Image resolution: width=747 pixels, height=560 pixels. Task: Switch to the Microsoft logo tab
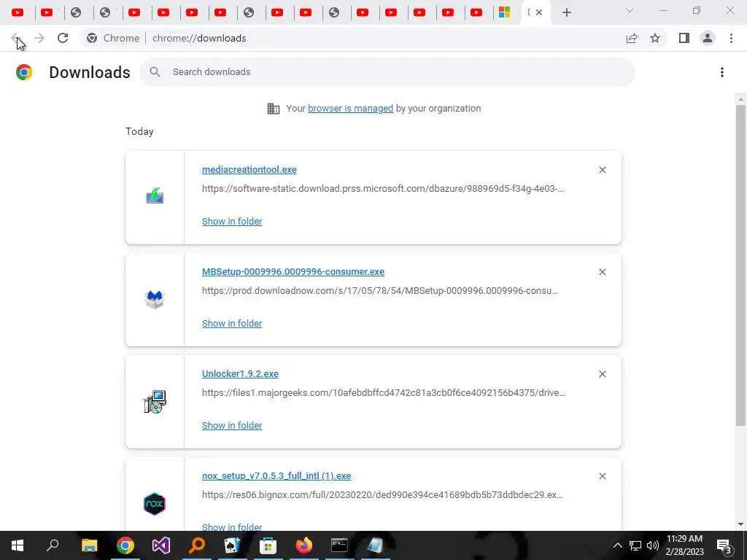click(x=505, y=12)
